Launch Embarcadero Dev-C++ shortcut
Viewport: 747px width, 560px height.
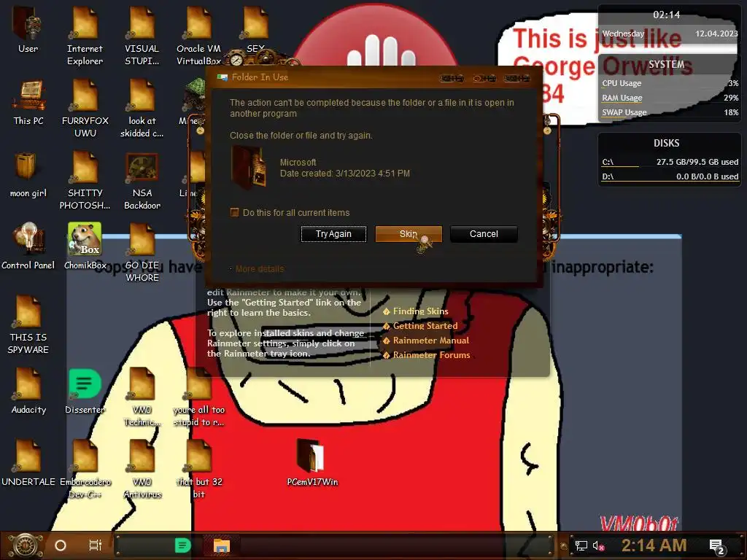click(85, 470)
